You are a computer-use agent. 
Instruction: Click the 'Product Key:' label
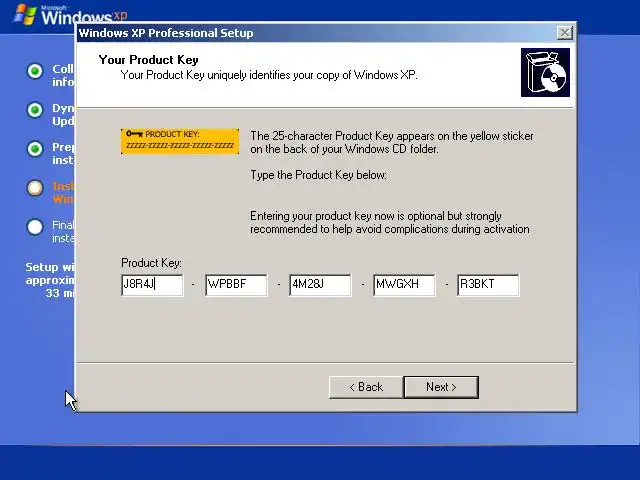click(151, 263)
